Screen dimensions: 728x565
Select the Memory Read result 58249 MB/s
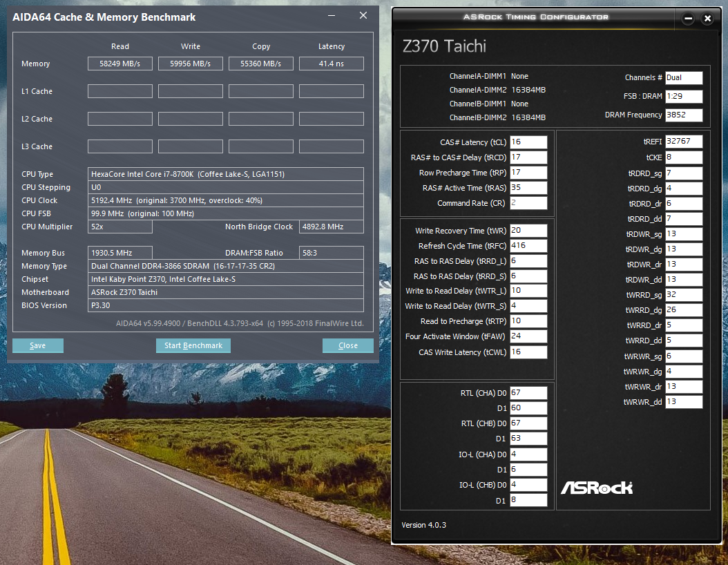(119, 64)
